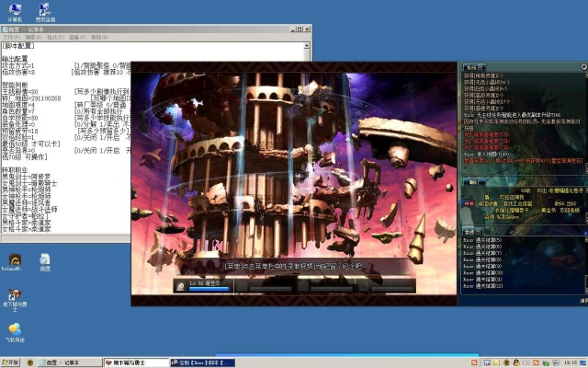Click the 通关结算(32) chat log line
Image resolution: width=588 pixels, height=368 pixels.
tap(483, 286)
